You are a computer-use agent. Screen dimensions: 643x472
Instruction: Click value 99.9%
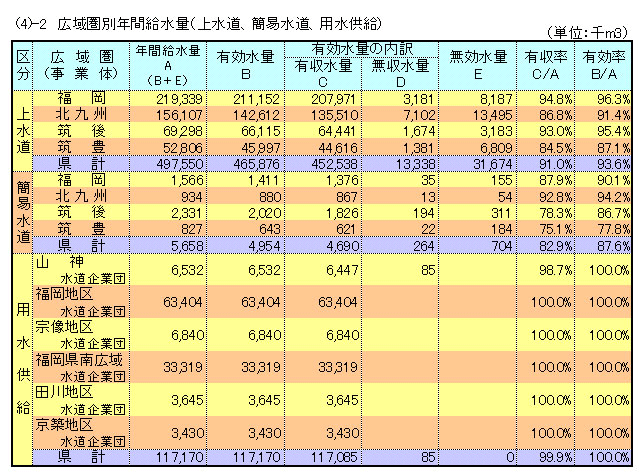click(x=556, y=457)
